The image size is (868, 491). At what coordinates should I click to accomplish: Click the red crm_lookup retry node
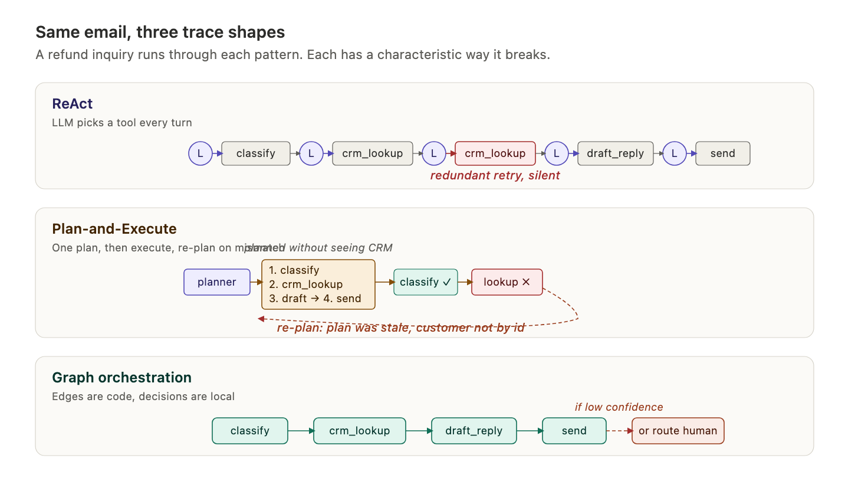click(x=495, y=153)
